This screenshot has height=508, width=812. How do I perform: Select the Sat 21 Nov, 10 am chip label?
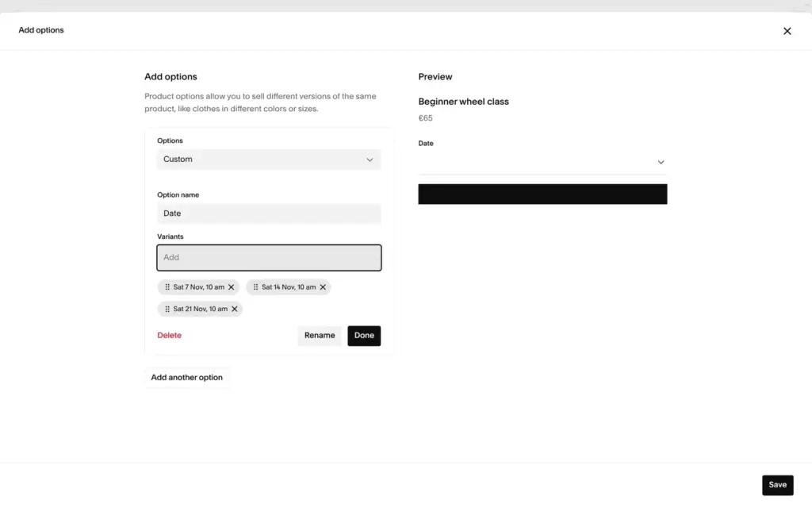pos(201,309)
